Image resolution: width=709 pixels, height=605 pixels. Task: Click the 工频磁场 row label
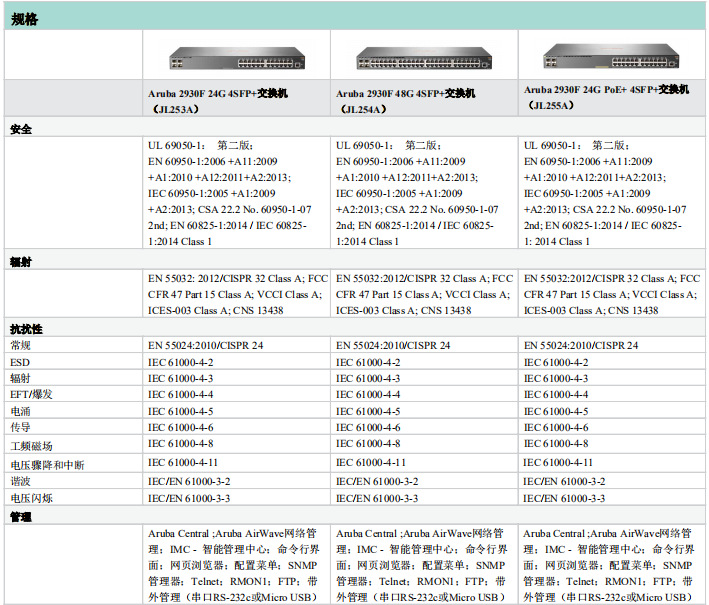[x=31, y=446]
